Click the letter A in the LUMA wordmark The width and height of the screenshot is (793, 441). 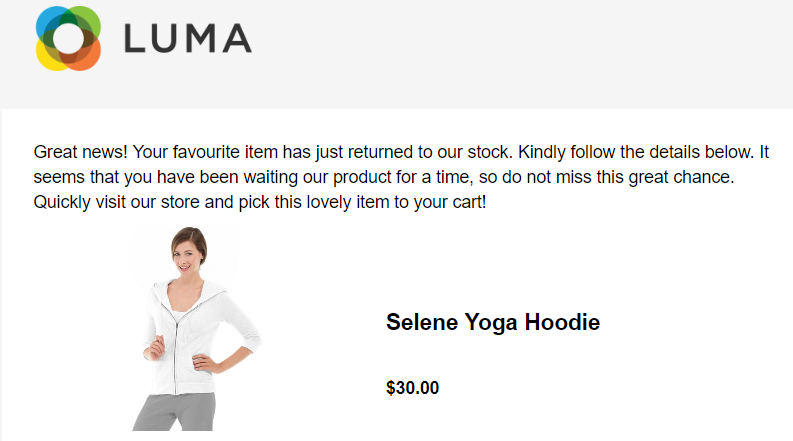237,38
